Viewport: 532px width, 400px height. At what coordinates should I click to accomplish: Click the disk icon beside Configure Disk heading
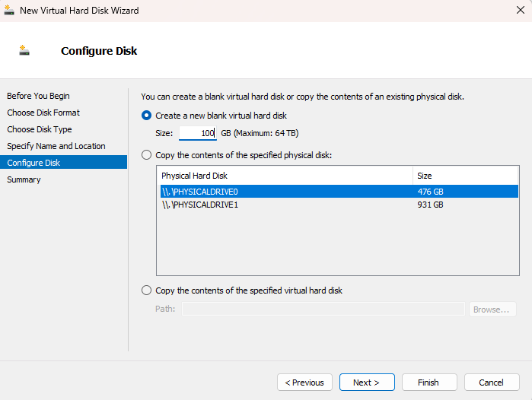(24, 50)
